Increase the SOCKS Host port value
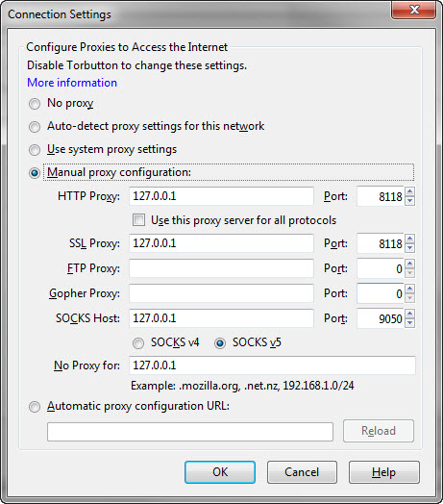 tap(409, 314)
